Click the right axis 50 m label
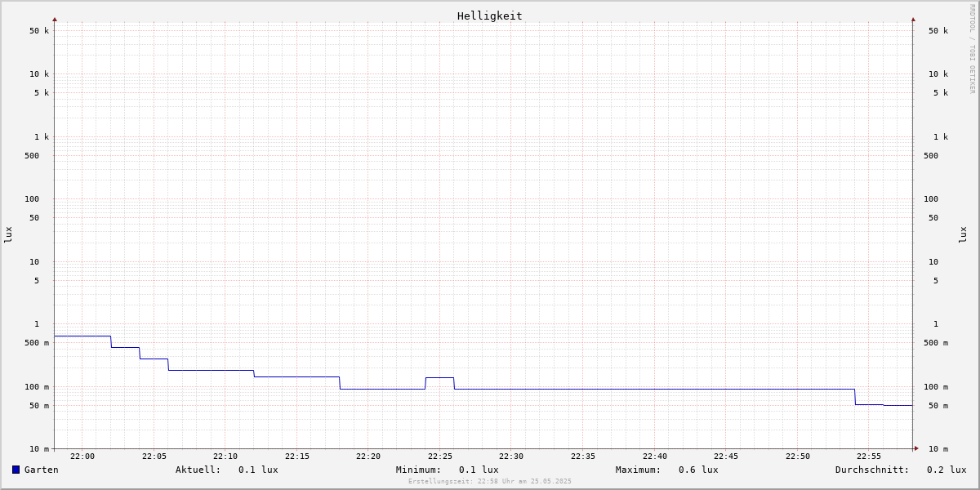The height and width of the screenshot is (490, 980). point(938,406)
